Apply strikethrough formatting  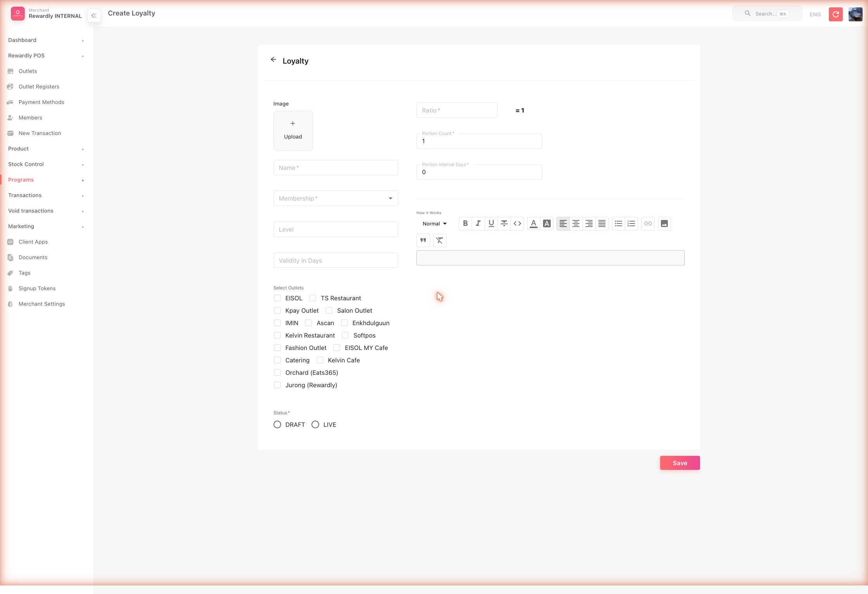point(504,223)
